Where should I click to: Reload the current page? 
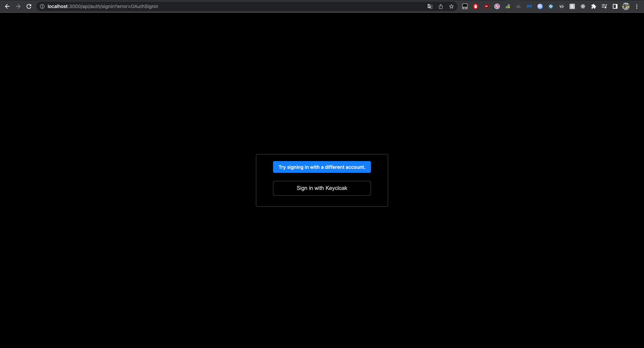(29, 6)
